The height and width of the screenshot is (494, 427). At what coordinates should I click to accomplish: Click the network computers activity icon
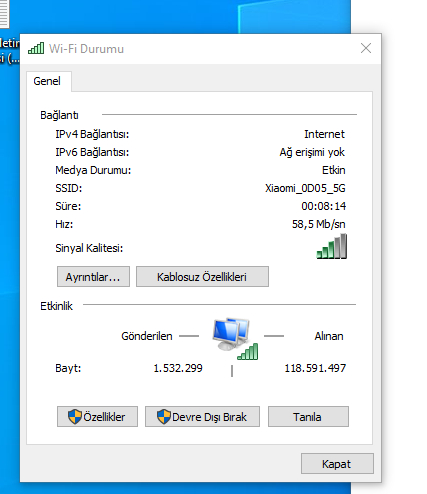235,338
